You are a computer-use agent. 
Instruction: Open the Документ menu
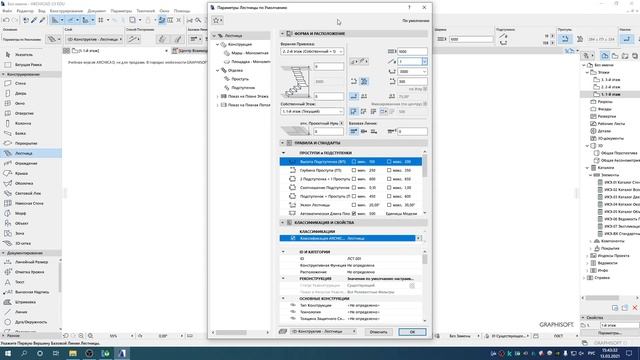coord(97,11)
